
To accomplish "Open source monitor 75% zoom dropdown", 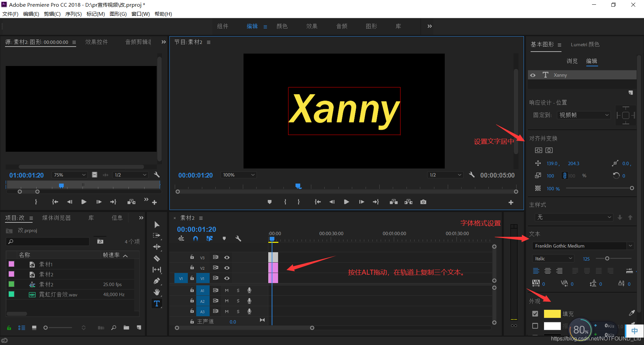I will (69, 175).
